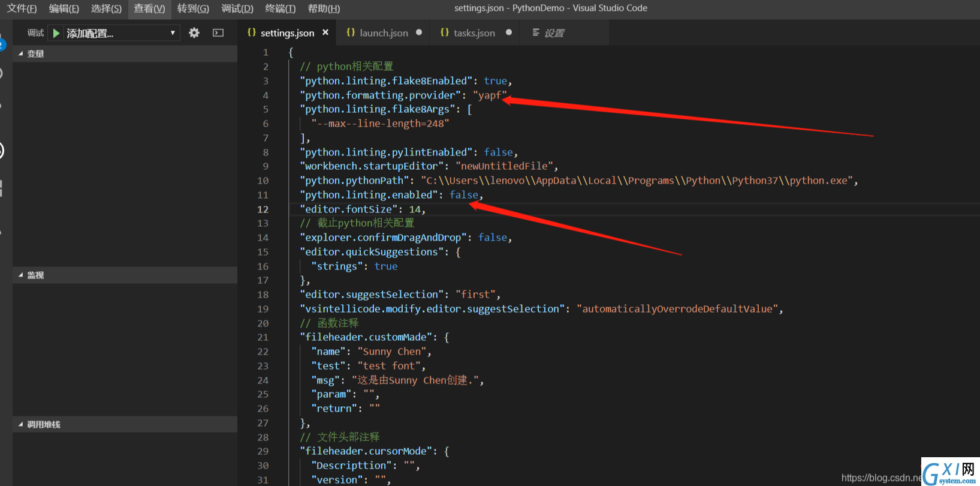Click the "yapf" formatter value
The width and height of the screenshot is (980, 486).
click(490, 95)
